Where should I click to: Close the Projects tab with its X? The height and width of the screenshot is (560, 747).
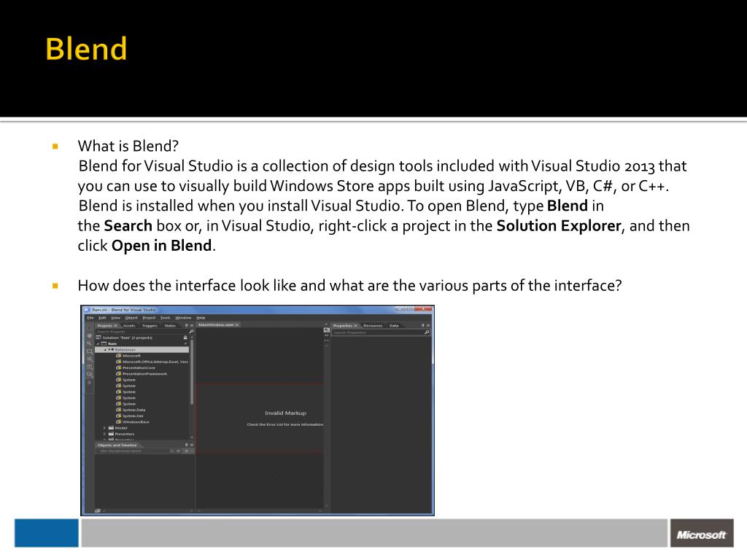(116, 326)
